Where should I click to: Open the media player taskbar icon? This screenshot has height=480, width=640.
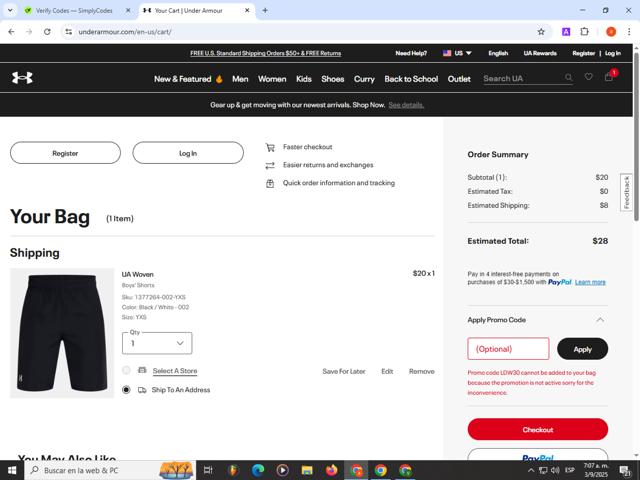tap(282, 470)
